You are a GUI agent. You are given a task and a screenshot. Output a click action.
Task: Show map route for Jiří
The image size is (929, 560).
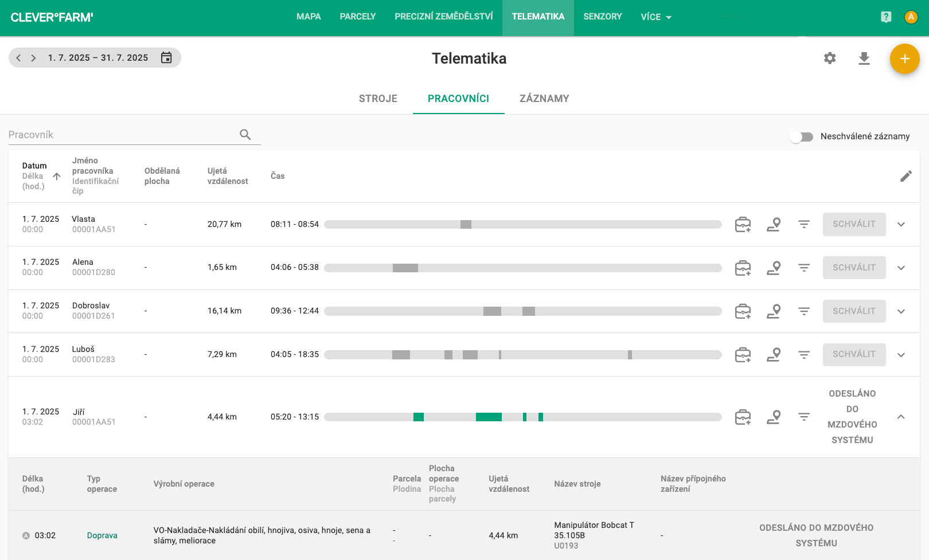click(774, 417)
